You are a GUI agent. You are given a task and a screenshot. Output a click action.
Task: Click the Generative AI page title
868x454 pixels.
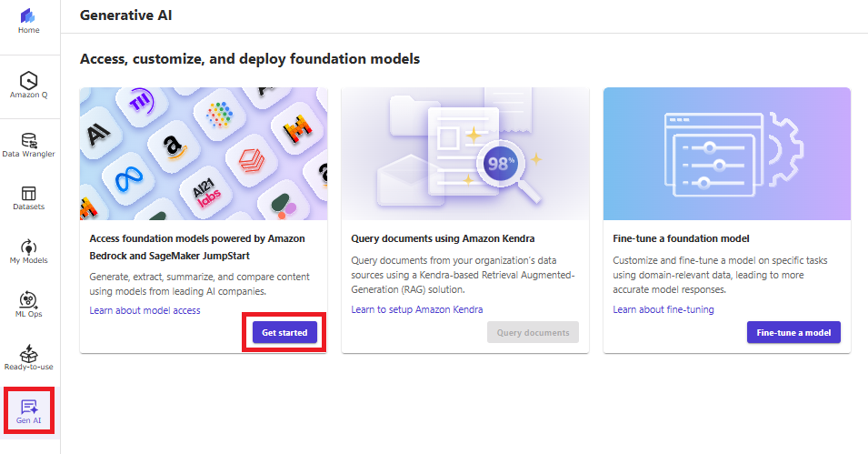tap(125, 15)
